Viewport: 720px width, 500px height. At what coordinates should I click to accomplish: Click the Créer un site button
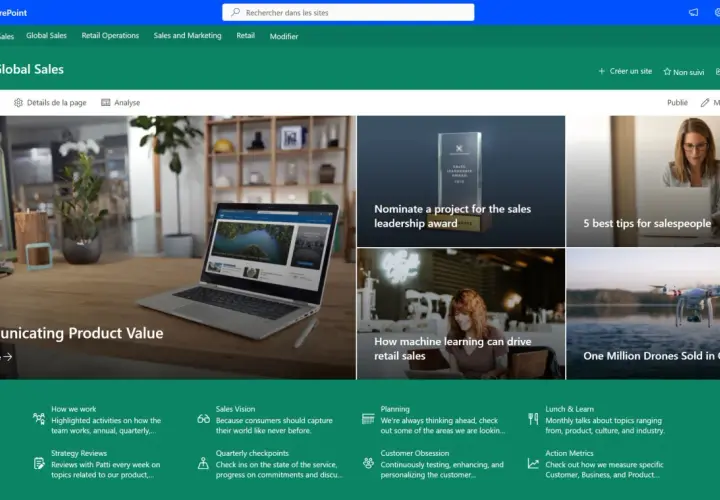click(x=625, y=71)
